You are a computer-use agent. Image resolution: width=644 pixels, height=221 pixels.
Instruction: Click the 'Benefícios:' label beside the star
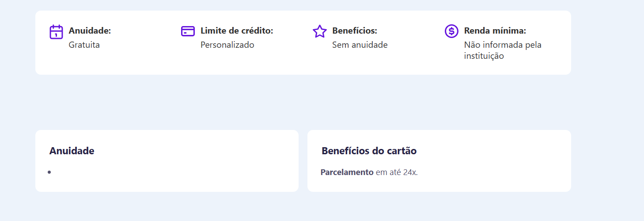click(x=354, y=31)
